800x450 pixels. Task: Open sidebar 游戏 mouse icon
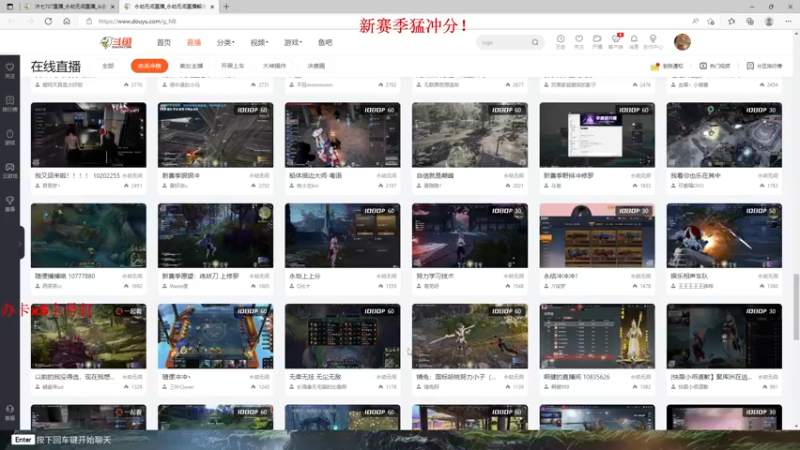tap(10, 137)
